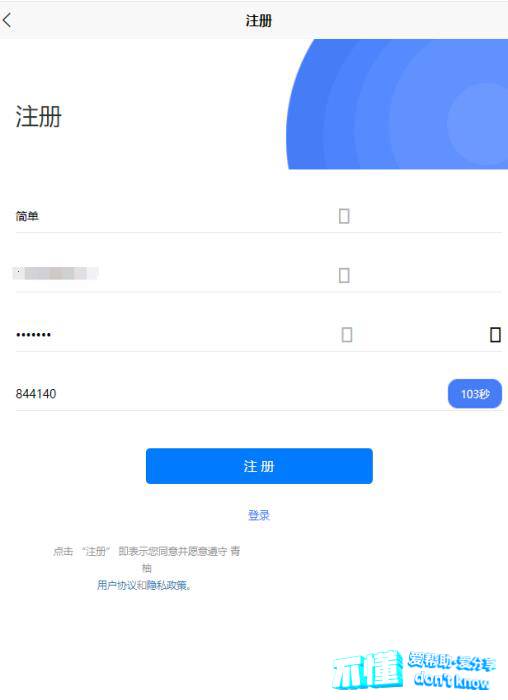The height and width of the screenshot is (700, 508).
Task: Click the large 注册 page heading
Action: tap(38, 117)
